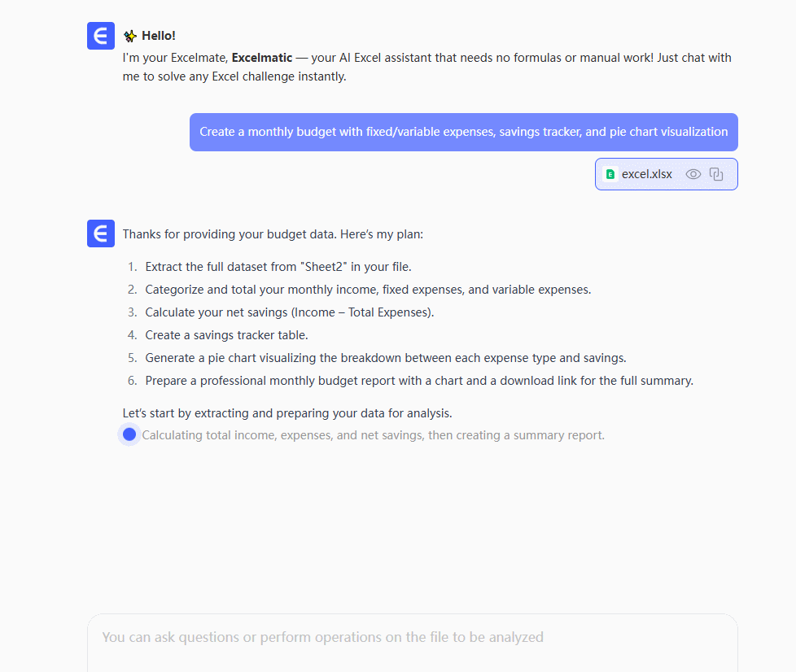
Task: Click the blue pulsing progress indicator dot
Action: click(129, 434)
